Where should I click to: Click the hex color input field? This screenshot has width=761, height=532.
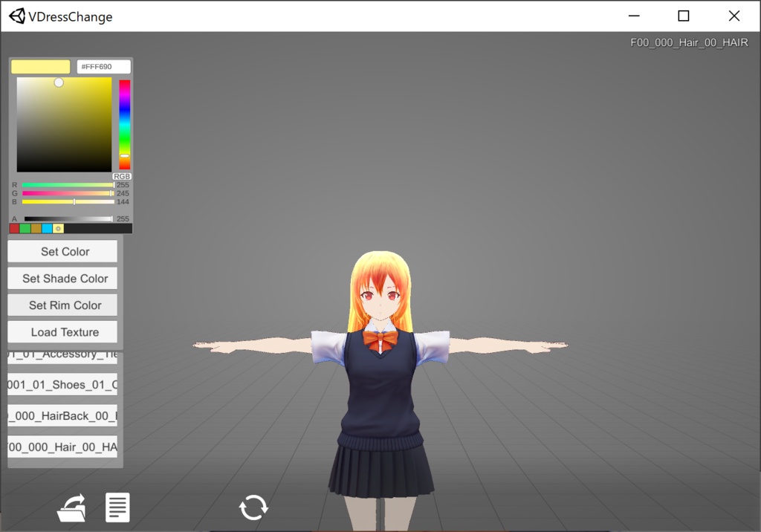[x=103, y=66]
